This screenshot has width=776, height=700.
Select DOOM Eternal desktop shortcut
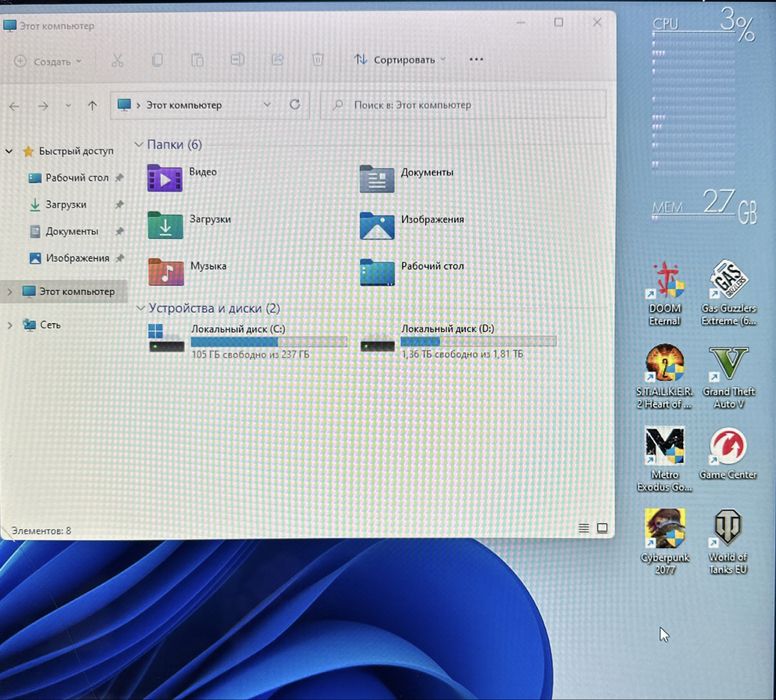click(665, 294)
